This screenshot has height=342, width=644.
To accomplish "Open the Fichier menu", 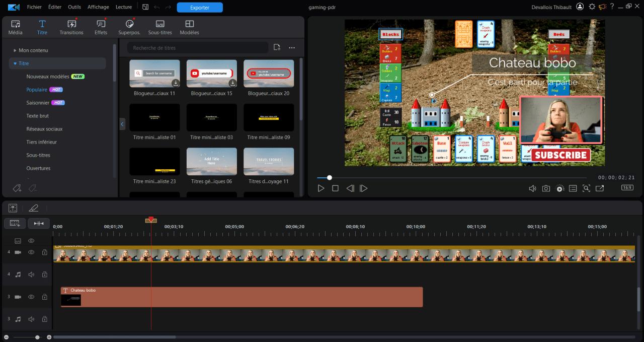I will [34, 7].
